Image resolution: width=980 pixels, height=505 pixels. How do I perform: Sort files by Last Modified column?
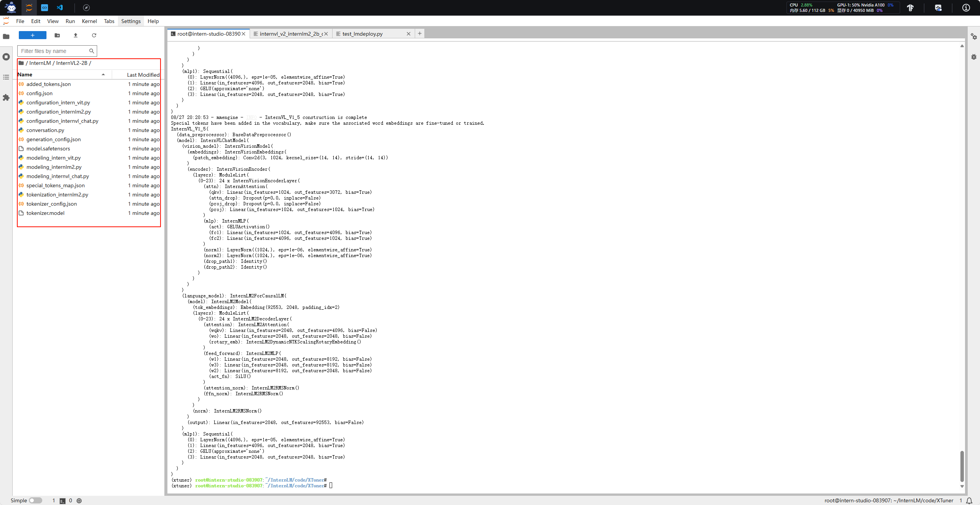(x=143, y=75)
